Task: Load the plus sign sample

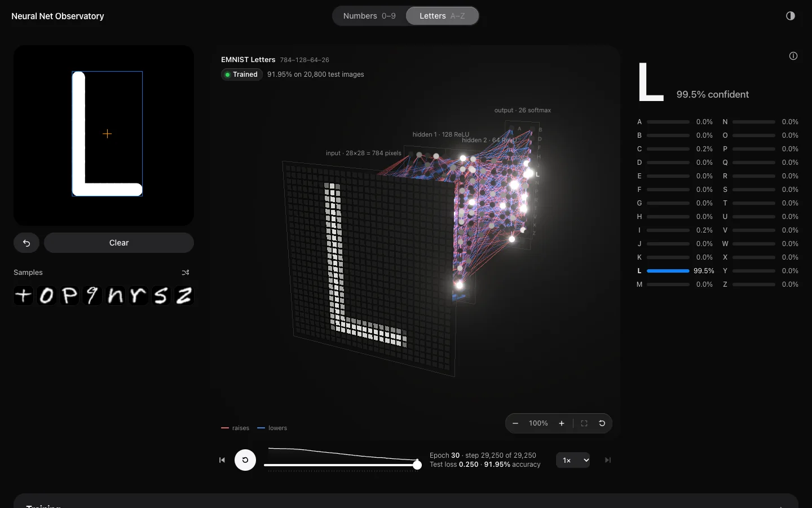Action: pyautogui.click(x=24, y=295)
